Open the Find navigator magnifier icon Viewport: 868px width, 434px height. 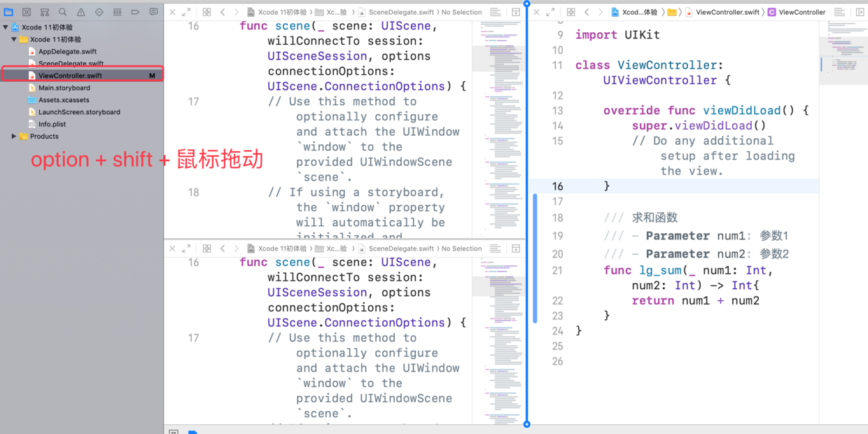[x=63, y=12]
